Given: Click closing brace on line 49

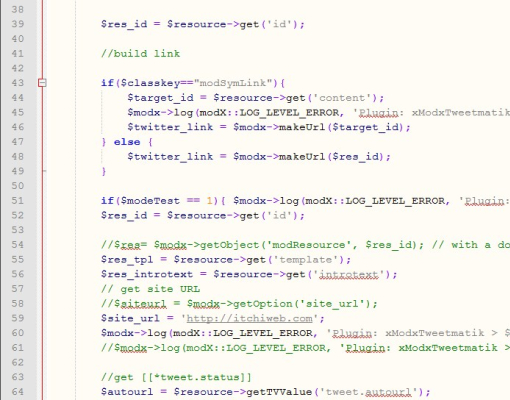Looking at the screenshot, I should pos(104,171).
